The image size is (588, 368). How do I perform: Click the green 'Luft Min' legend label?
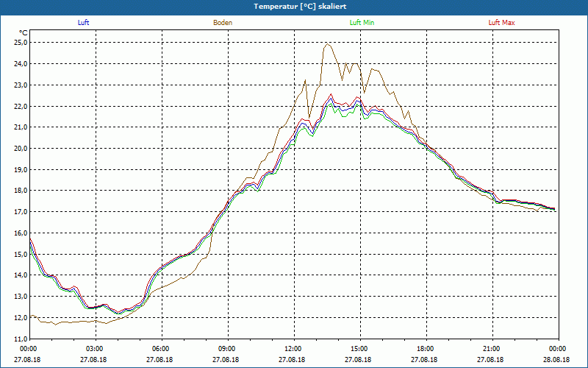coord(362,23)
